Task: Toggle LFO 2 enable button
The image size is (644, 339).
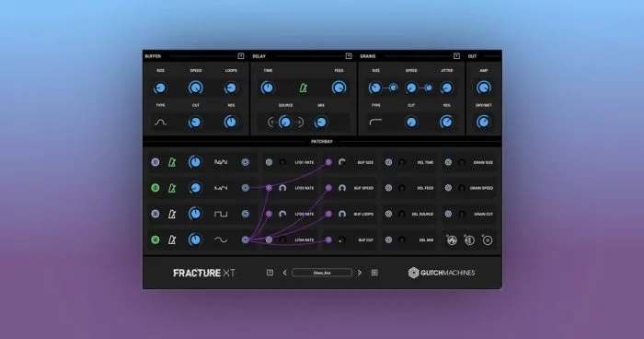Action: (155, 188)
